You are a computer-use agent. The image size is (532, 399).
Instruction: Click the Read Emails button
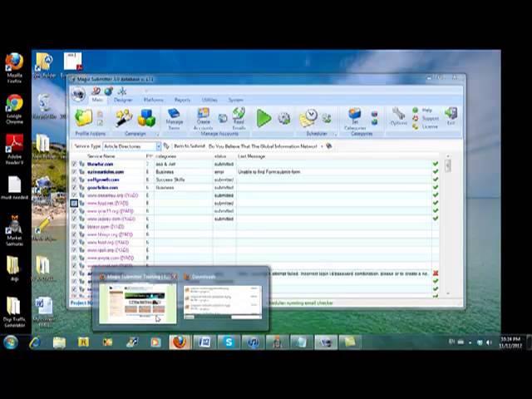(239, 119)
